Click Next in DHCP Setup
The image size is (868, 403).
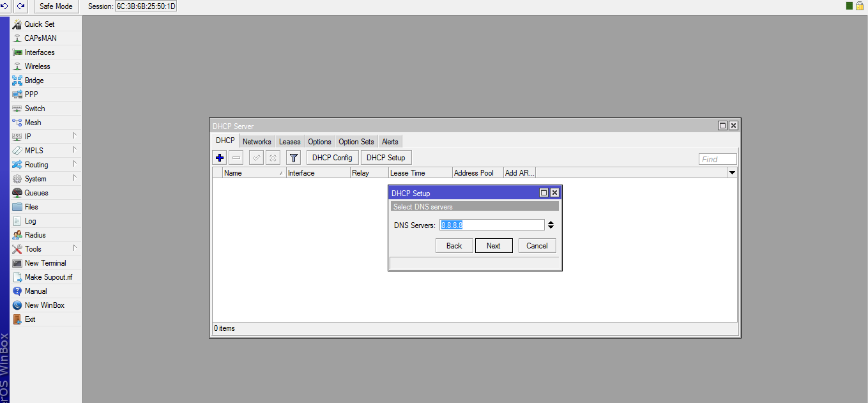(494, 246)
